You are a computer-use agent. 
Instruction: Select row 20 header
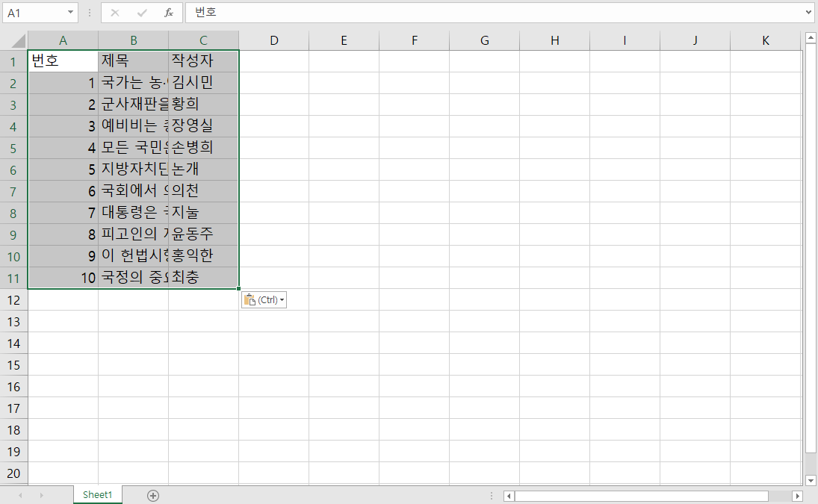pos(13,473)
